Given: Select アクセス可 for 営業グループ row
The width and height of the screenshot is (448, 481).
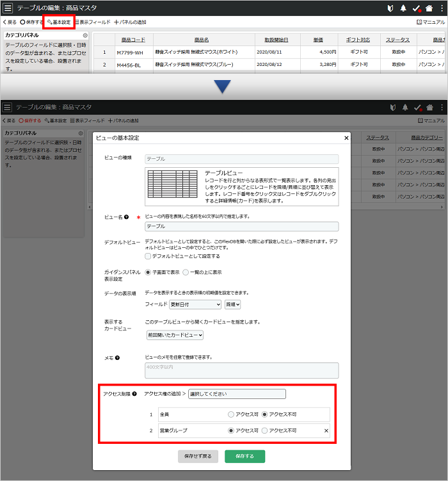Looking at the screenshot, I should [231, 430].
